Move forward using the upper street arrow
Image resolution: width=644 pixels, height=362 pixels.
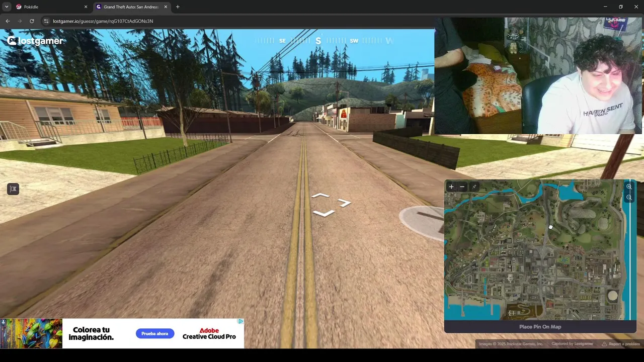320,195
